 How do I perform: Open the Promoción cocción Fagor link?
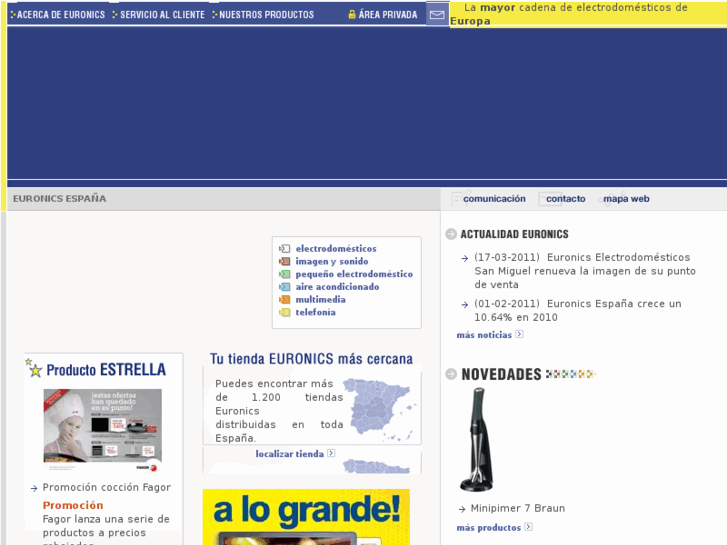107,487
